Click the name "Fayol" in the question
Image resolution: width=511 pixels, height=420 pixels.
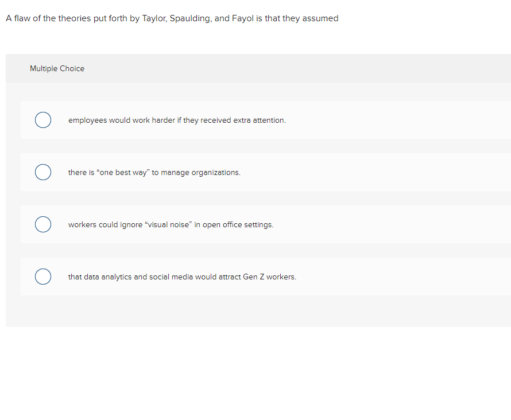click(x=242, y=18)
